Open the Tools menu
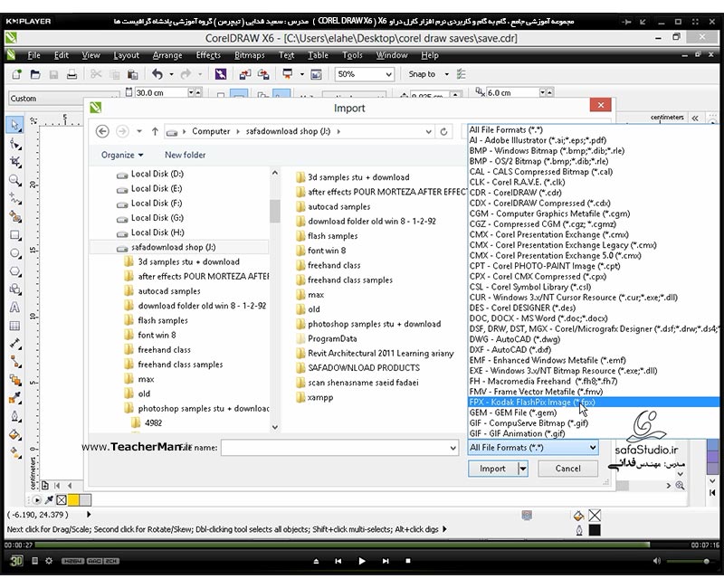 click(352, 55)
